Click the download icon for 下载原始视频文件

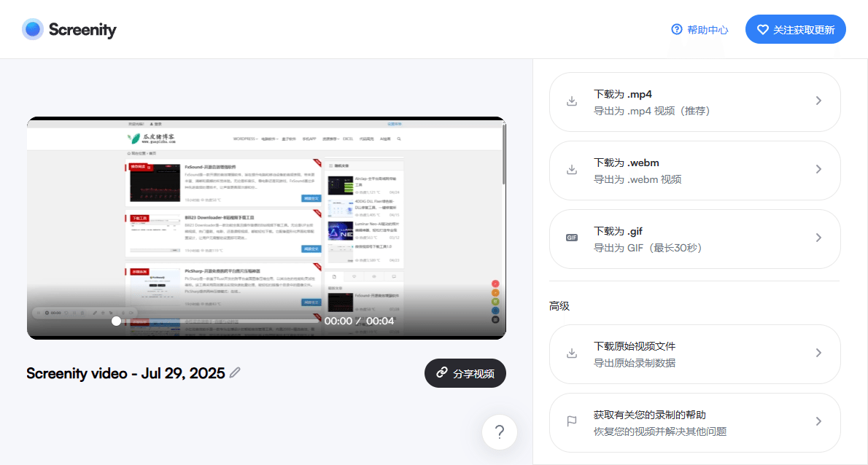pos(572,353)
